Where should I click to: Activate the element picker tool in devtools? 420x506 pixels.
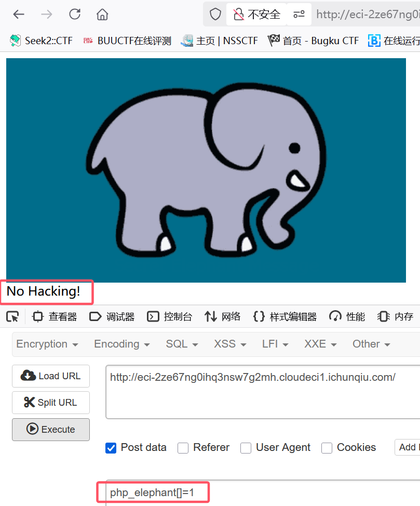tap(12, 316)
